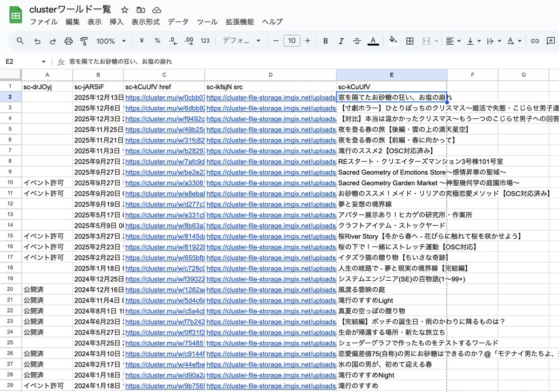Star the document
This screenshot has height=392, width=559.
(x=125, y=10)
